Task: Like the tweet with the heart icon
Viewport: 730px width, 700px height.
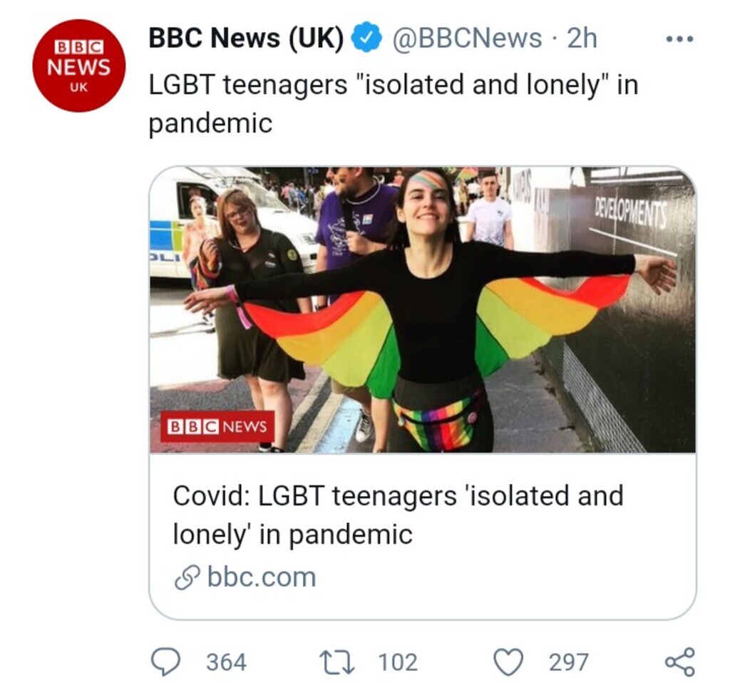Action: click(508, 662)
